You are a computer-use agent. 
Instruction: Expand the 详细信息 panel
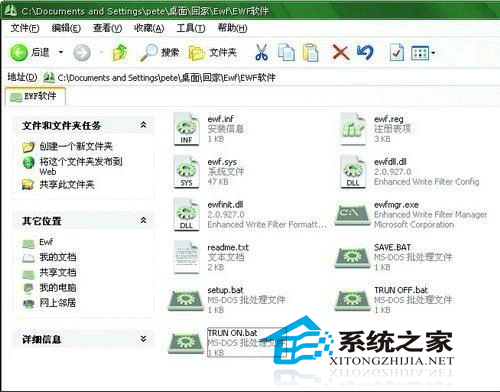143,339
